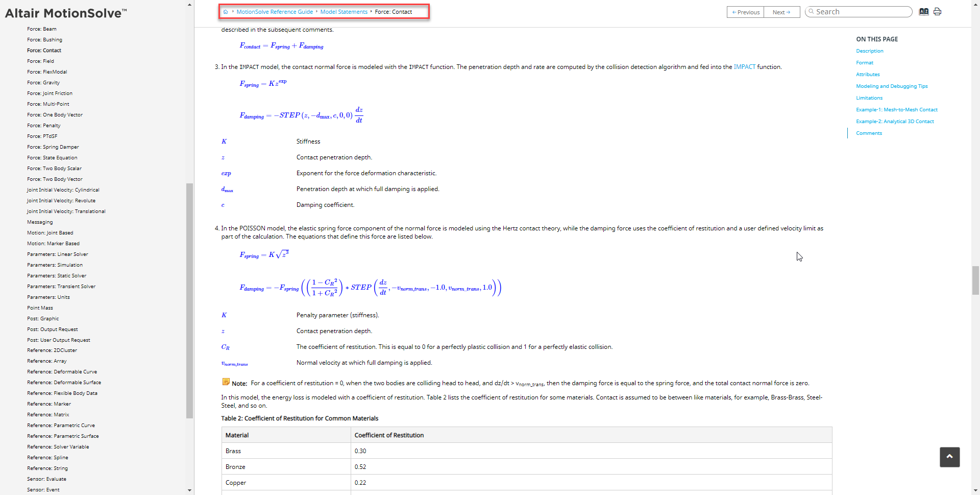Open MotionSolve Reference Guide breadcrumb link
This screenshot has height=495, width=980.
click(x=275, y=12)
